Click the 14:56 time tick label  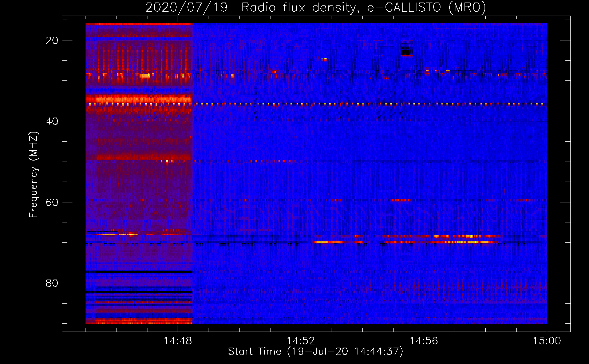pos(424,341)
